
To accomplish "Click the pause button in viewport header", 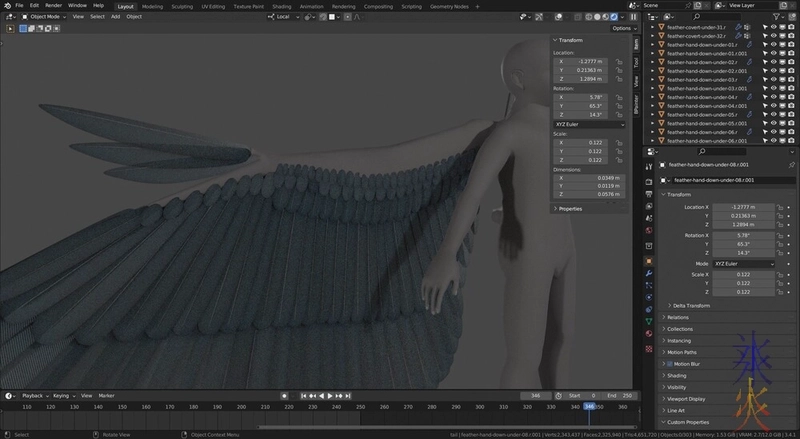I will (x=633, y=17).
